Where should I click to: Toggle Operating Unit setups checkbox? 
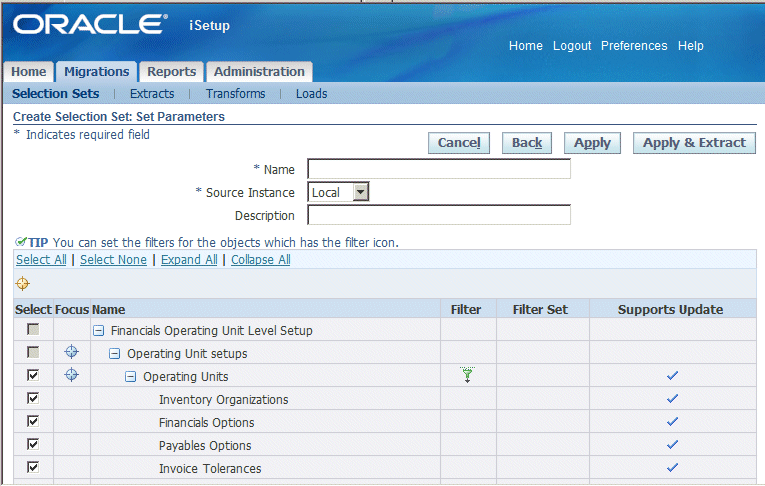pyautogui.click(x=33, y=352)
